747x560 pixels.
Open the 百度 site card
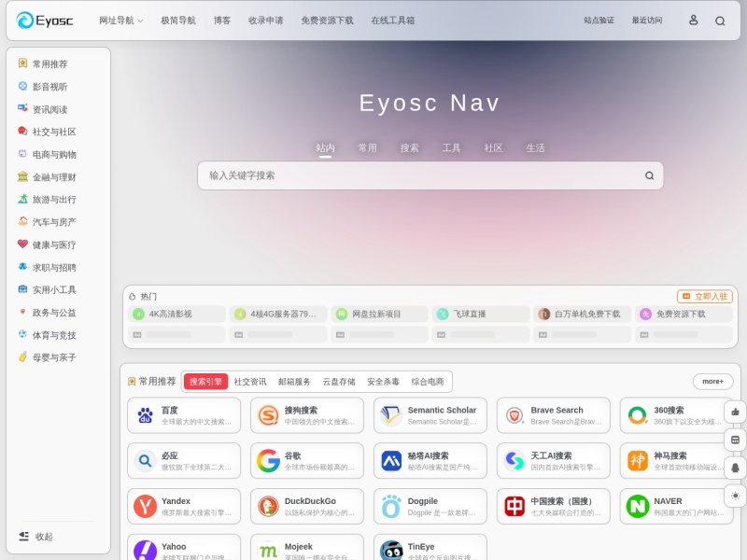click(184, 415)
